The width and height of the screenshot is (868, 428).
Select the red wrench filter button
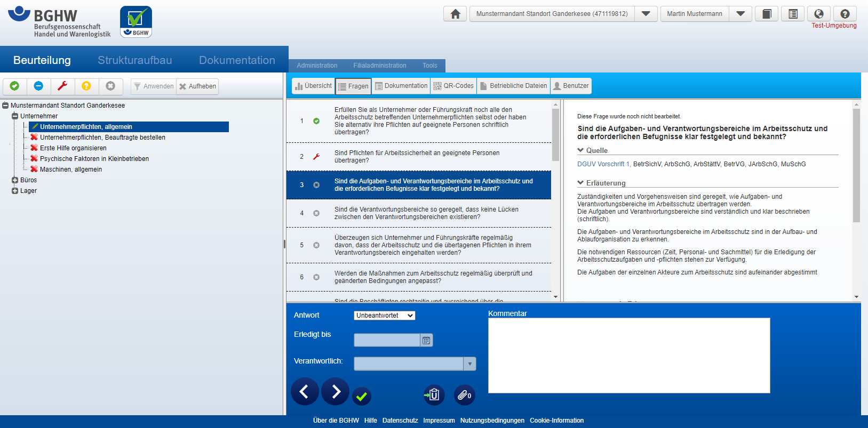click(62, 86)
